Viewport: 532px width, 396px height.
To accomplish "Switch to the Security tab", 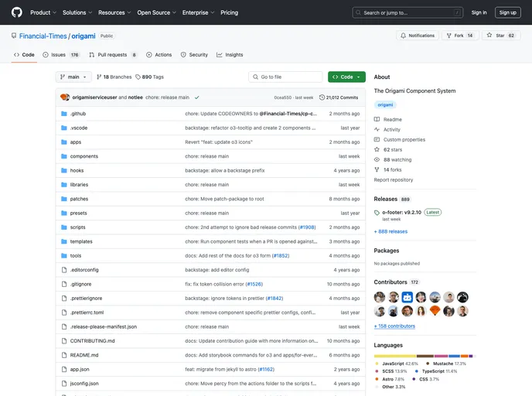I will click(x=194, y=55).
